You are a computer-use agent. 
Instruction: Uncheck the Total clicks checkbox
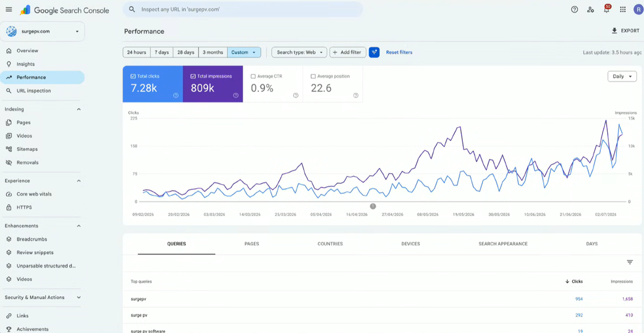point(133,76)
